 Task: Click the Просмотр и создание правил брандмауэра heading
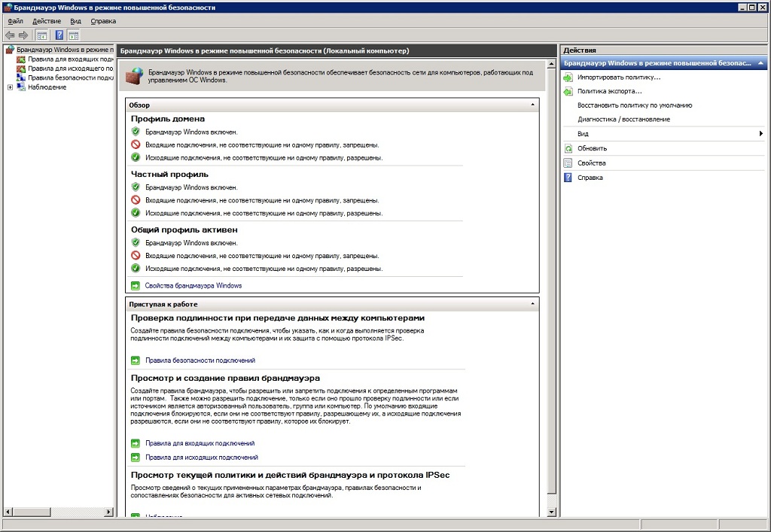pyautogui.click(x=225, y=378)
